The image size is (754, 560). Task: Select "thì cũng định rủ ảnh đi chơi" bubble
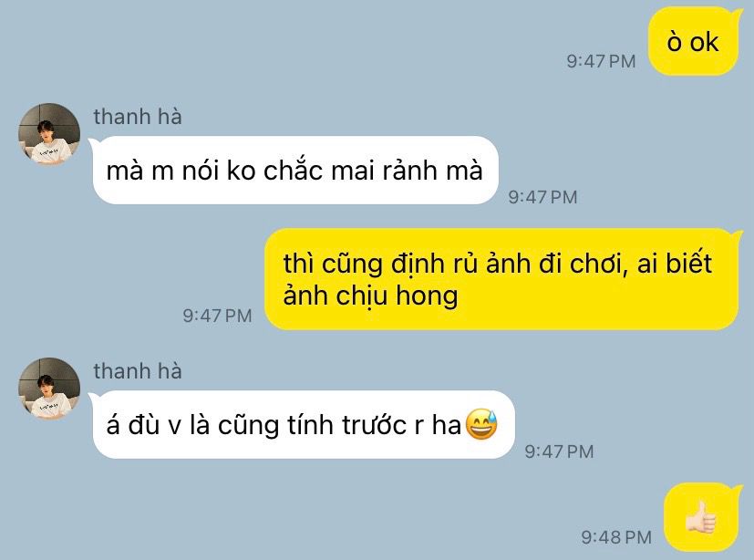pyautogui.click(x=501, y=279)
